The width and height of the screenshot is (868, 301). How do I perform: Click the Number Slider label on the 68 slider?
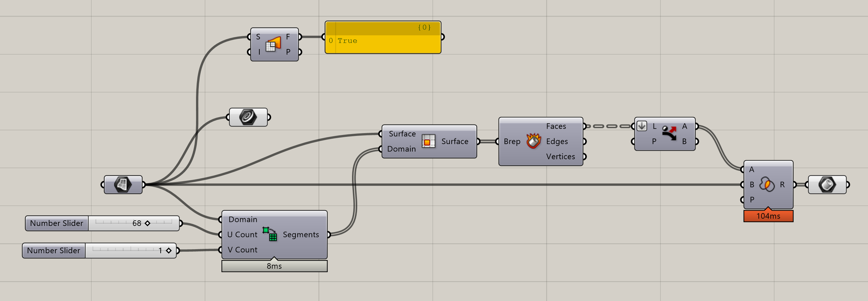pos(56,223)
